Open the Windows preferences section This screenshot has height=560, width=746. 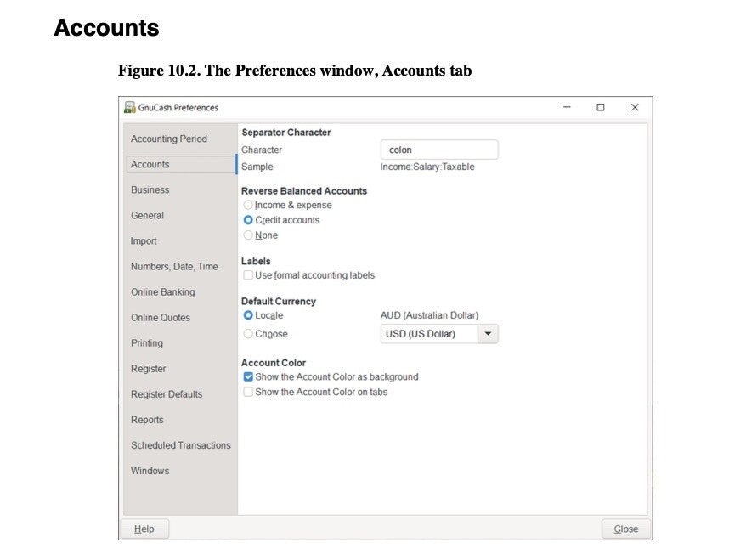[x=150, y=470]
